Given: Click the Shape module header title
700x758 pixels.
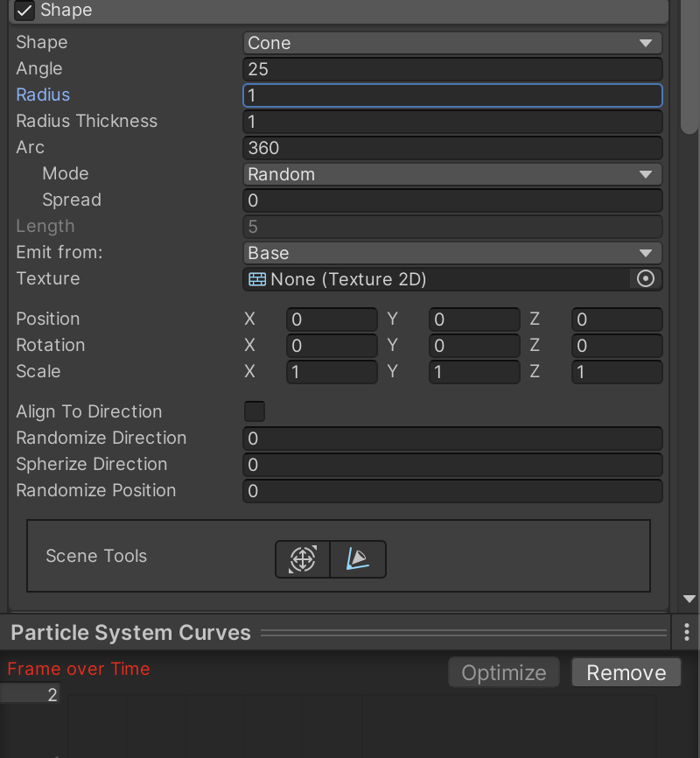Looking at the screenshot, I should pyautogui.click(x=66, y=11).
